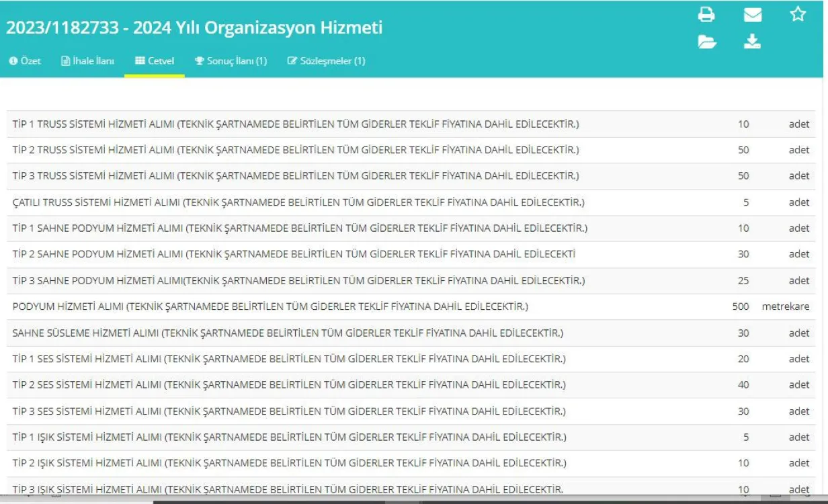The height and width of the screenshot is (504, 828).
Task: Click the PODYUM HİZMETİ ALIMI metrekare row
Action: tap(270, 307)
